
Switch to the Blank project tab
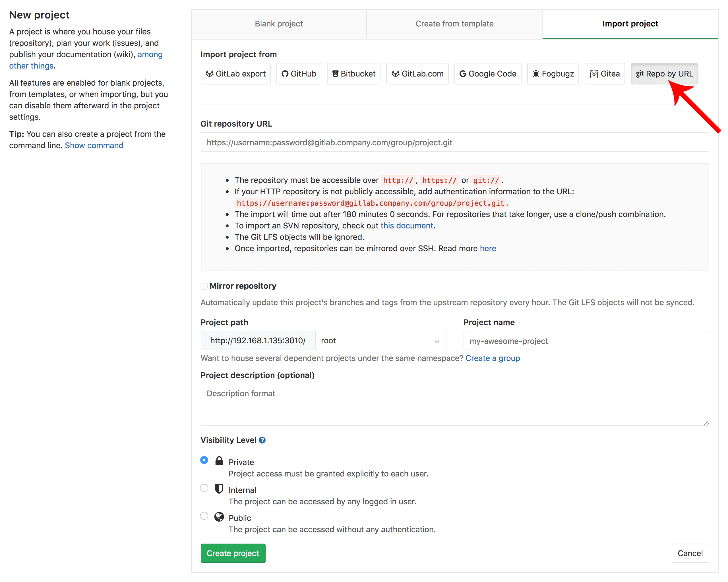click(x=279, y=24)
